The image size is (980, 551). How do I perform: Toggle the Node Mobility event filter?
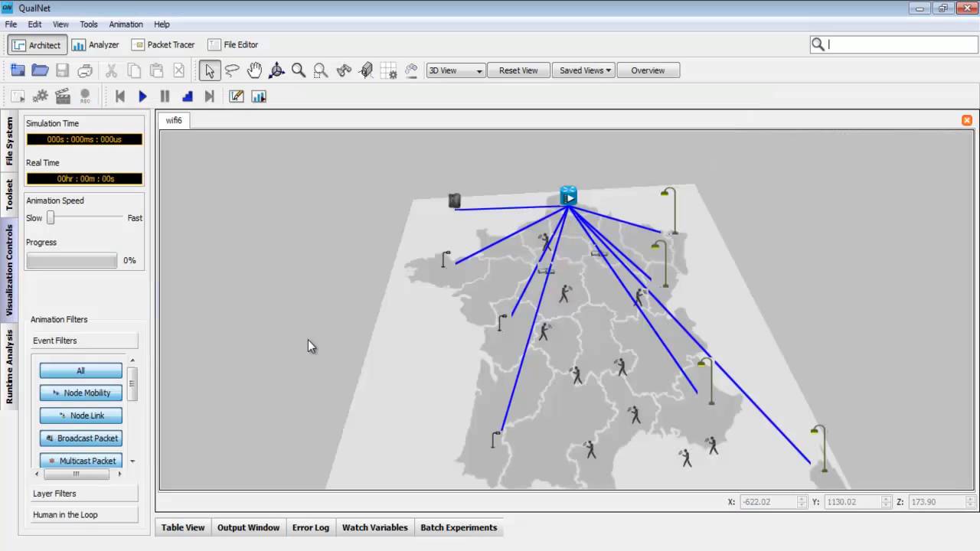click(x=80, y=393)
